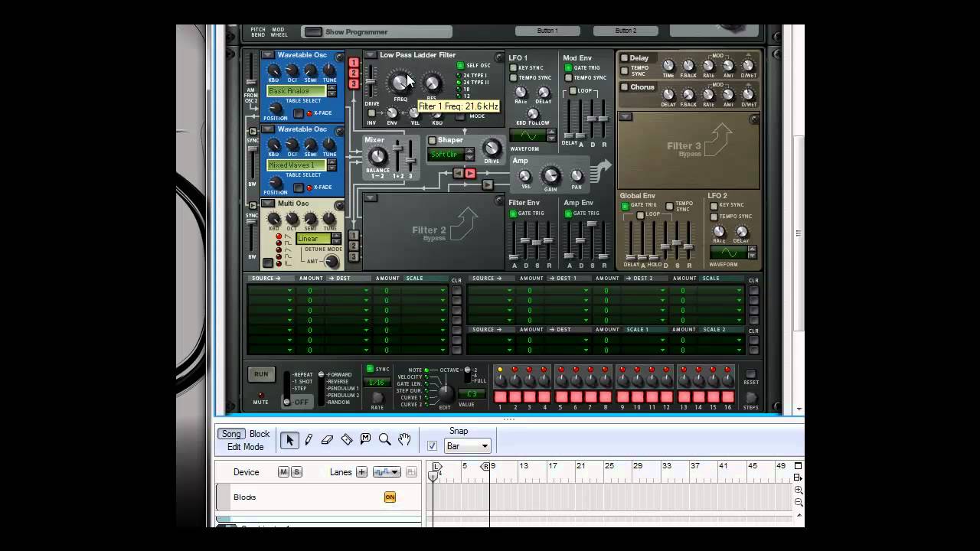
Task: Select the Hand tool
Action: click(x=404, y=439)
